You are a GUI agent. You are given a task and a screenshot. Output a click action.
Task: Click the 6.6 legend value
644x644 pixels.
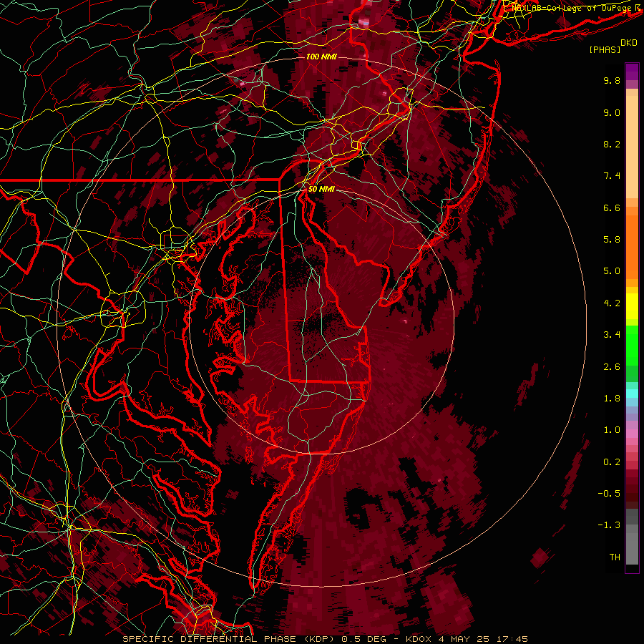point(612,208)
